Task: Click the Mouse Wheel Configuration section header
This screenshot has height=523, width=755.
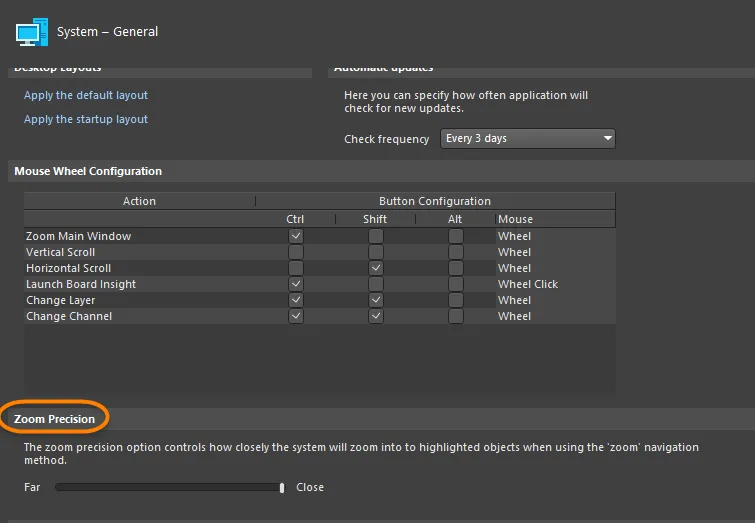Action: pyautogui.click(x=88, y=171)
